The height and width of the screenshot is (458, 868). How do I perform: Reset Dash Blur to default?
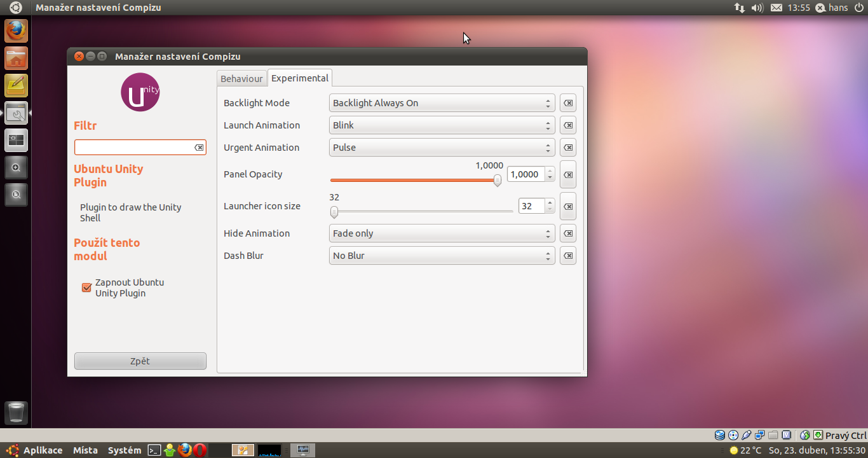point(568,256)
